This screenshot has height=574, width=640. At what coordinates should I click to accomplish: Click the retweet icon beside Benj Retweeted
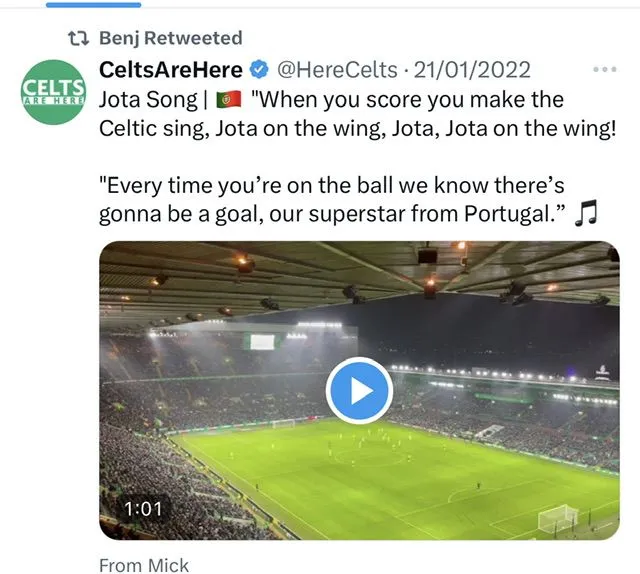75,38
